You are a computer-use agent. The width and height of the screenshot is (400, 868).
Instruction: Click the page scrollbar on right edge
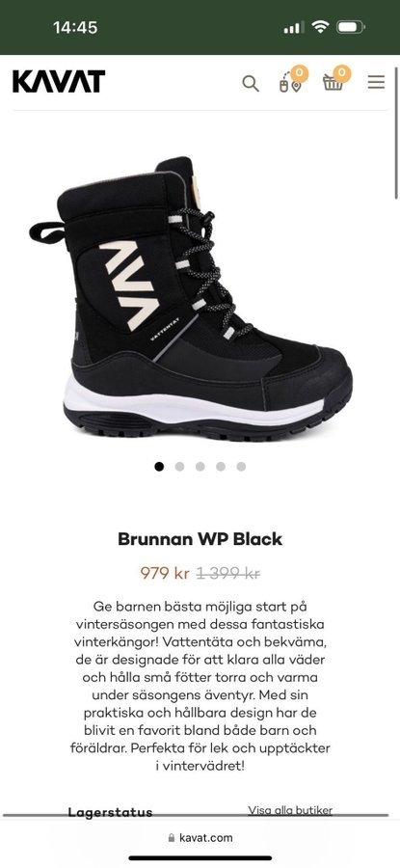click(x=396, y=133)
